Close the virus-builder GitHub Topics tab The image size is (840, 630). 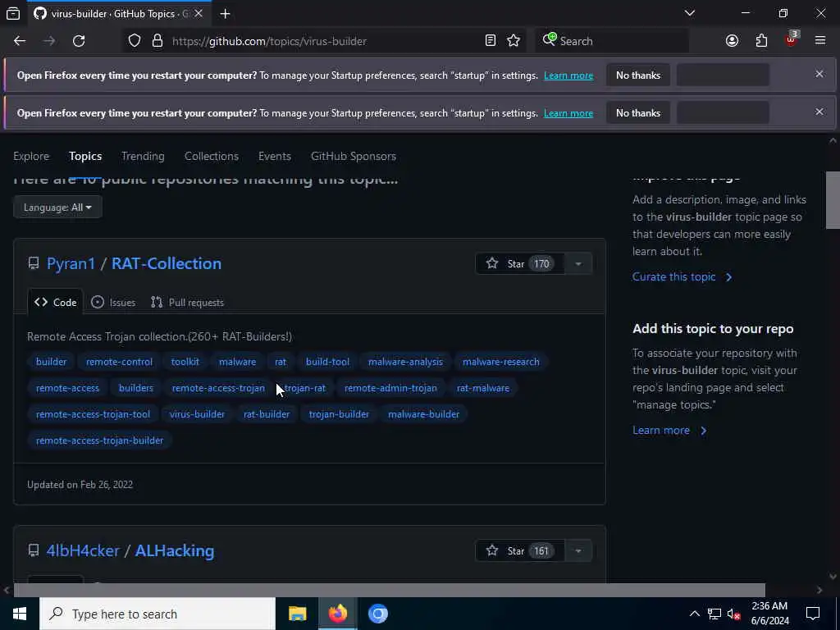click(x=199, y=13)
